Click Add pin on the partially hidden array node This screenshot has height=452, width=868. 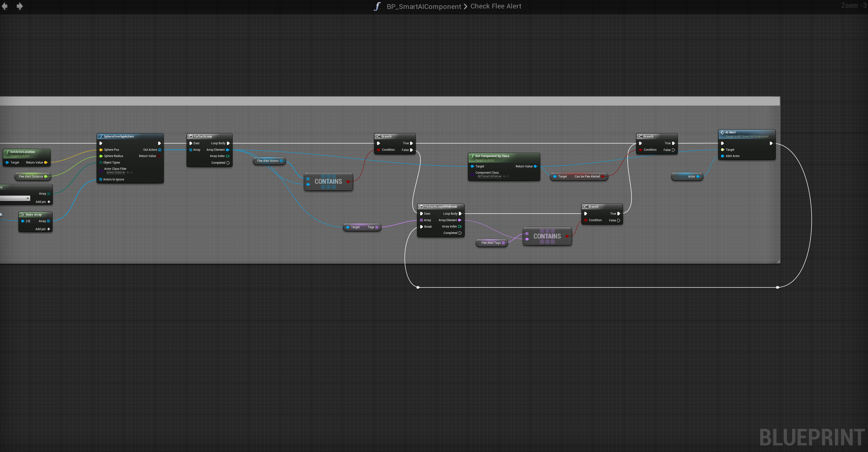(x=43, y=202)
